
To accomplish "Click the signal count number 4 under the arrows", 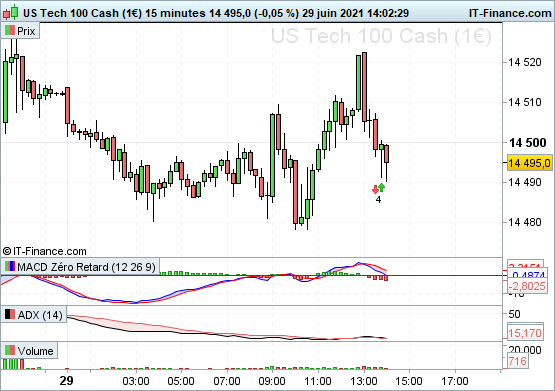I will [x=378, y=200].
